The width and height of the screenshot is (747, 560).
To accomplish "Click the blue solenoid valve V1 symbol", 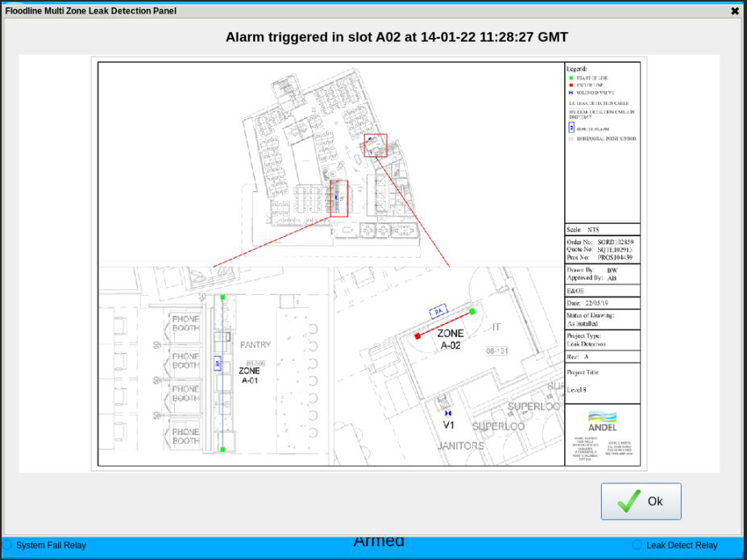I will 449,413.
